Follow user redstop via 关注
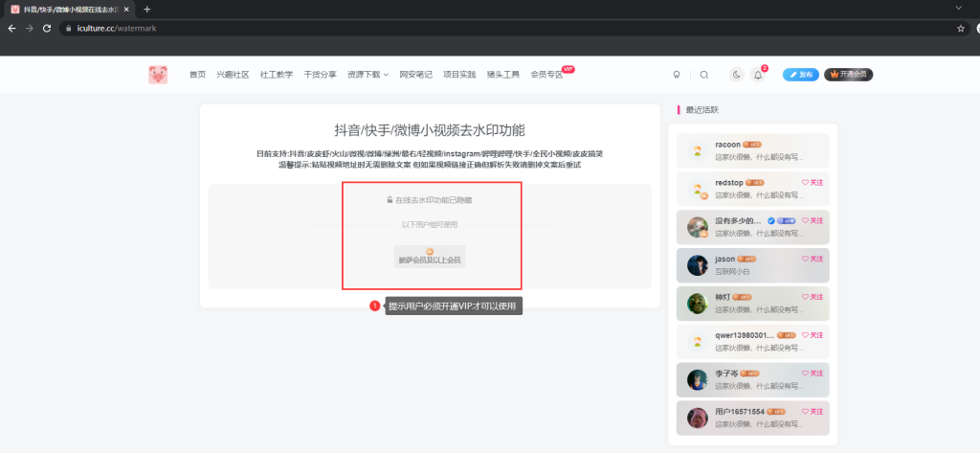Viewport: 980px width, 453px height. pos(813,182)
